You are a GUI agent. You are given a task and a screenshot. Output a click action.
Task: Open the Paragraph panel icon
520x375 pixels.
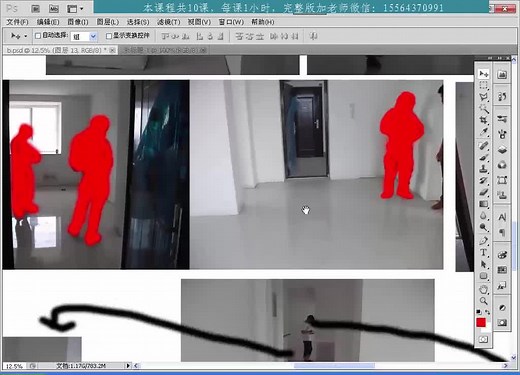502,232
